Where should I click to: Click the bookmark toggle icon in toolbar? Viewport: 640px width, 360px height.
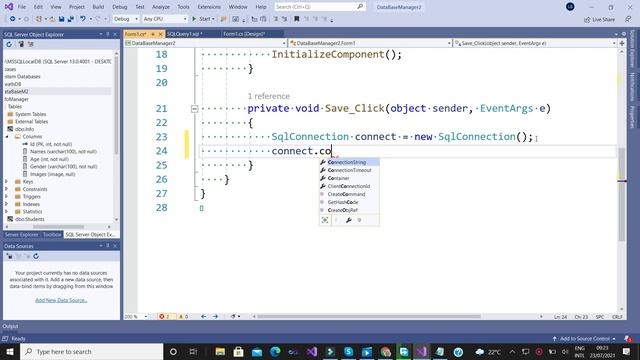coord(297,19)
